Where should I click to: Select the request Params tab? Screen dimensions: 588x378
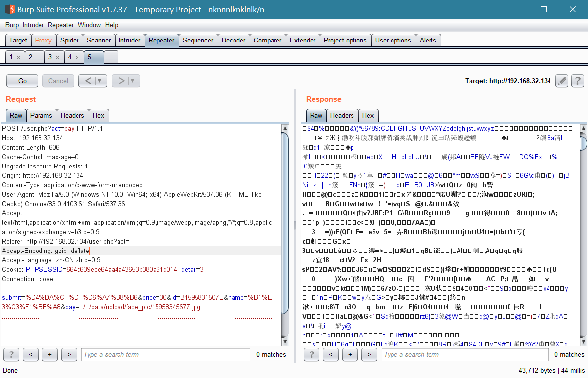pyautogui.click(x=41, y=115)
